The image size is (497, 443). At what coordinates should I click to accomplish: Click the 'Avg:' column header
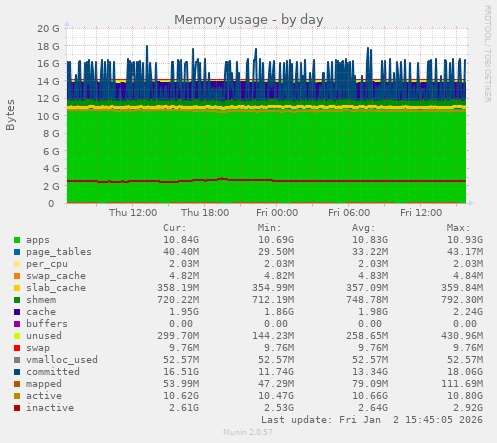(364, 228)
